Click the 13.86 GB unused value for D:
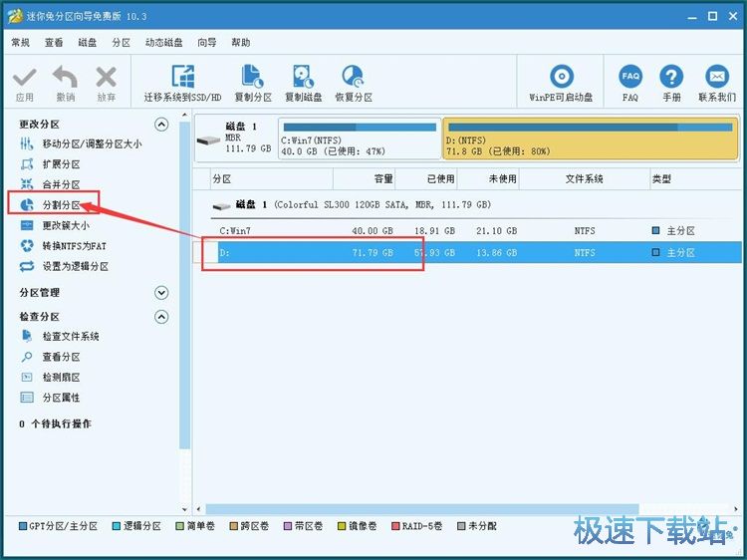Viewport: 747px width, 560px height. tap(496, 252)
